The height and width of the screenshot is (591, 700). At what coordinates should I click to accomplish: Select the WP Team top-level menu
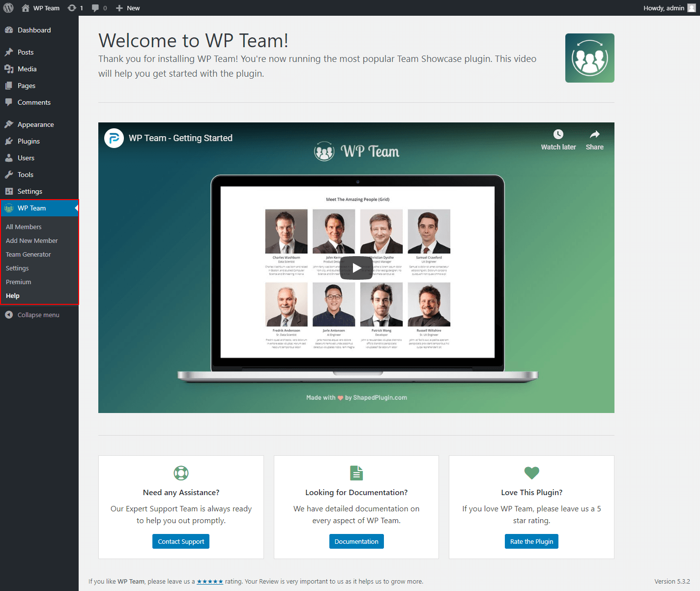click(x=39, y=208)
